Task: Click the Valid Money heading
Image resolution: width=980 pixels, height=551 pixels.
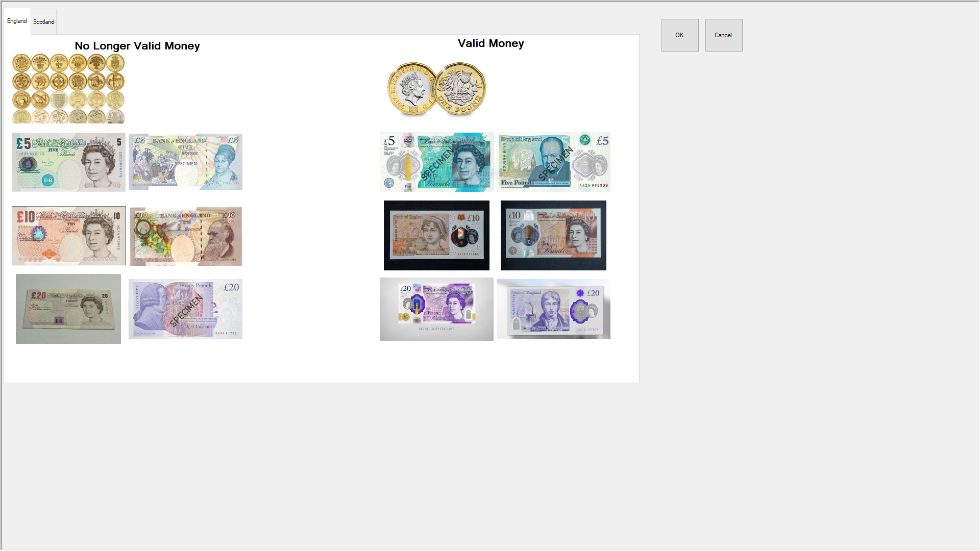Action: (x=491, y=43)
